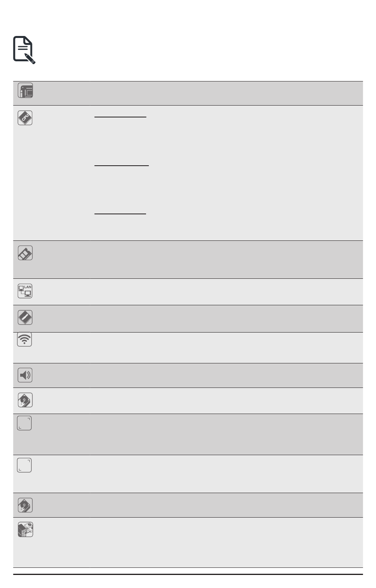Image resolution: width=376 pixels, height=588 pixels.
Task: Click the middle underlined heading in CPU row
Action: pos(122,166)
